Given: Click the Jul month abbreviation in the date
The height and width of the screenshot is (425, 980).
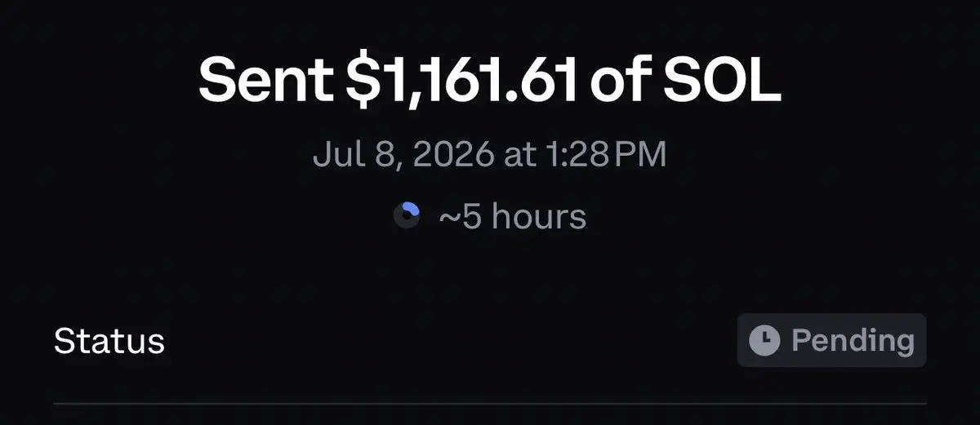Looking at the screenshot, I should tap(334, 154).
